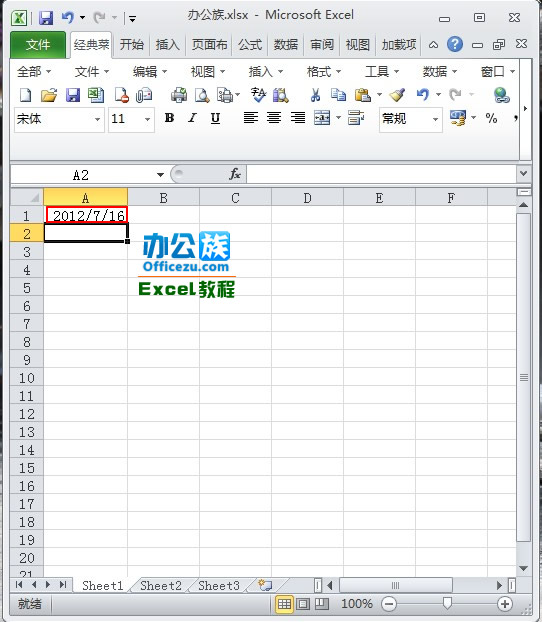Toggle Bold formatting
Image resolution: width=542 pixels, height=622 pixels.
pyautogui.click(x=169, y=118)
